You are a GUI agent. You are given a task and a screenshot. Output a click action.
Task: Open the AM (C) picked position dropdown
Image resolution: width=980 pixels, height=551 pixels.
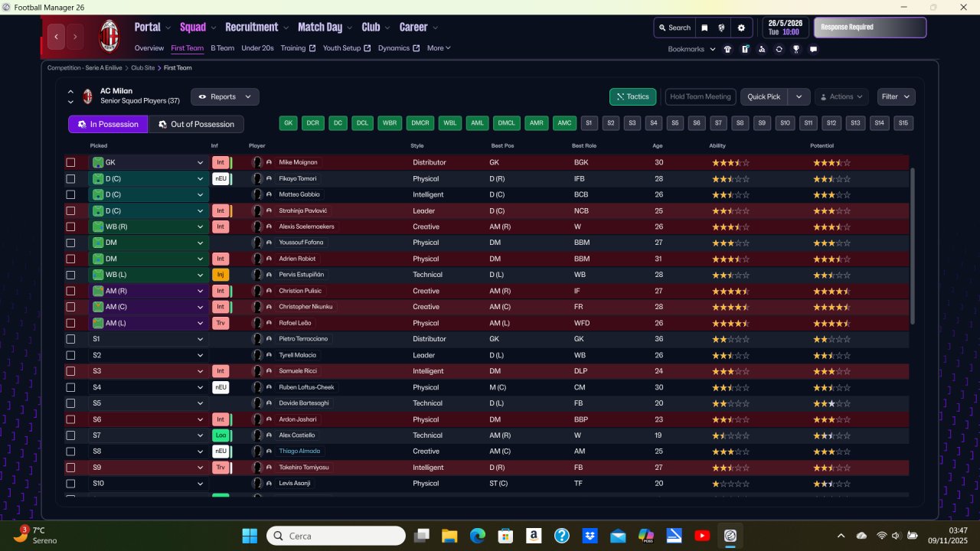[149, 307]
